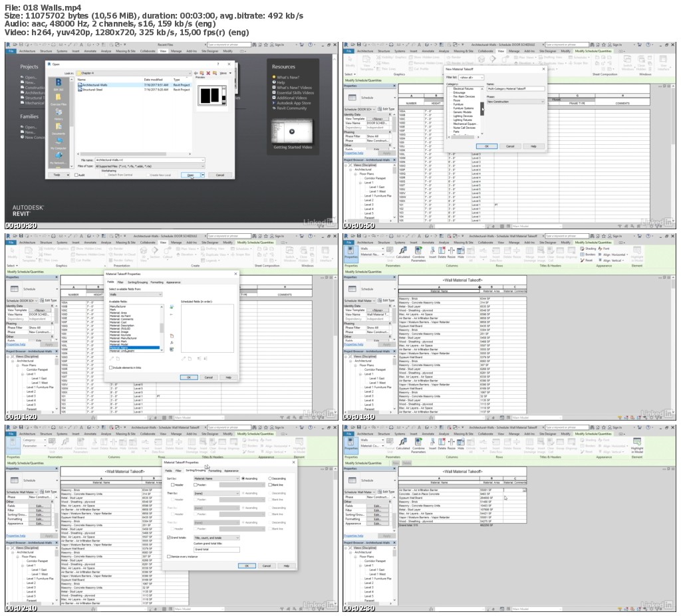Switch to Filter tab in 00:02:10 dialog
Screen dimensions: 681x616
[x=178, y=470]
